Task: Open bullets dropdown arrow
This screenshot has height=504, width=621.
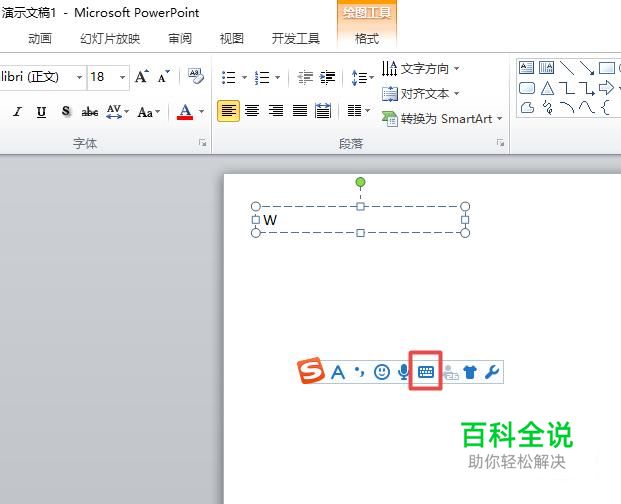Action: point(244,77)
